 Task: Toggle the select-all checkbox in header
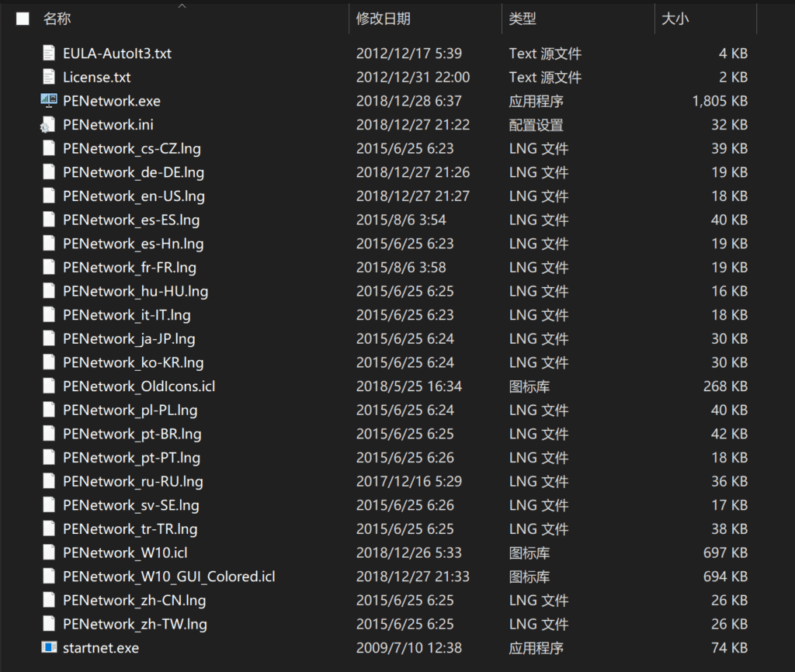[23, 19]
